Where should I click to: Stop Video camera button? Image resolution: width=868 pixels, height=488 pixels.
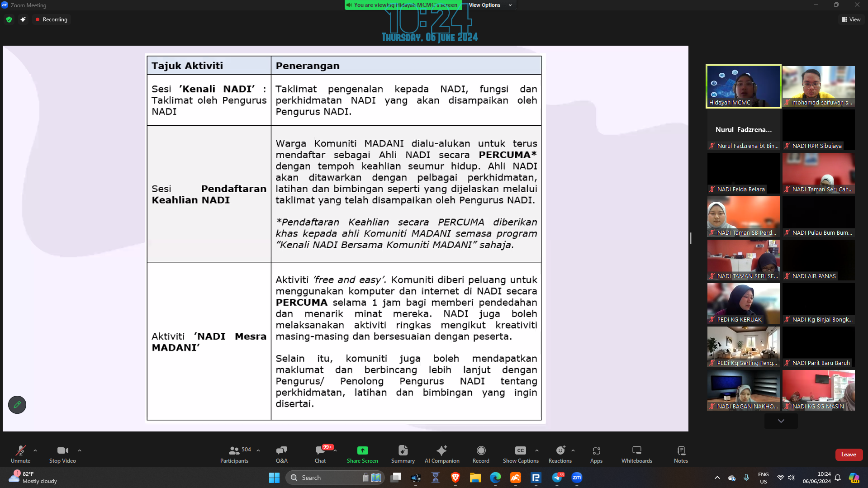pyautogui.click(x=62, y=454)
